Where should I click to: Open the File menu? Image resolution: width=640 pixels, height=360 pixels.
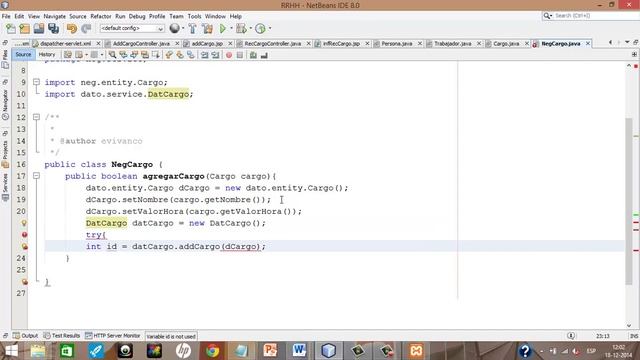pos(6,16)
